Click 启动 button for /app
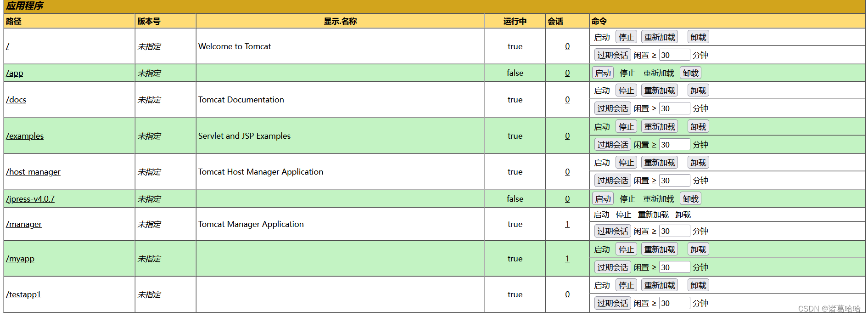Screen dimensions: 868x317 click(603, 73)
